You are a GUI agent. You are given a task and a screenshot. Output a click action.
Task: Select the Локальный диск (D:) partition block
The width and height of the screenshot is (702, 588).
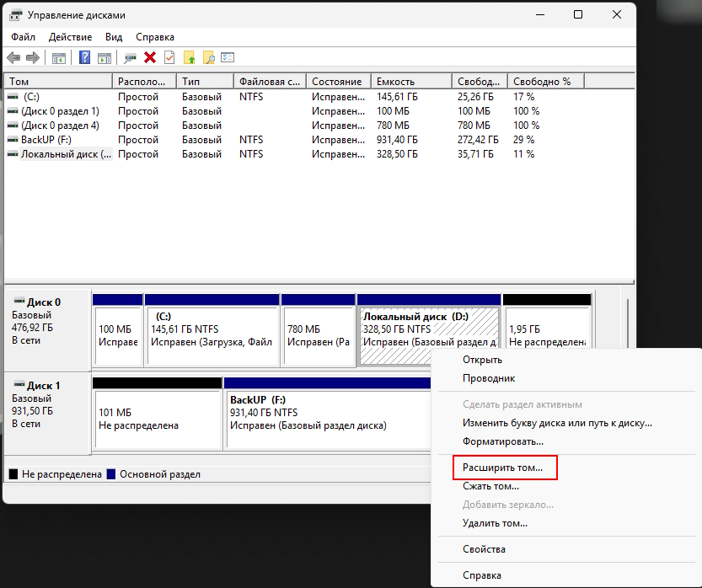tap(429, 330)
